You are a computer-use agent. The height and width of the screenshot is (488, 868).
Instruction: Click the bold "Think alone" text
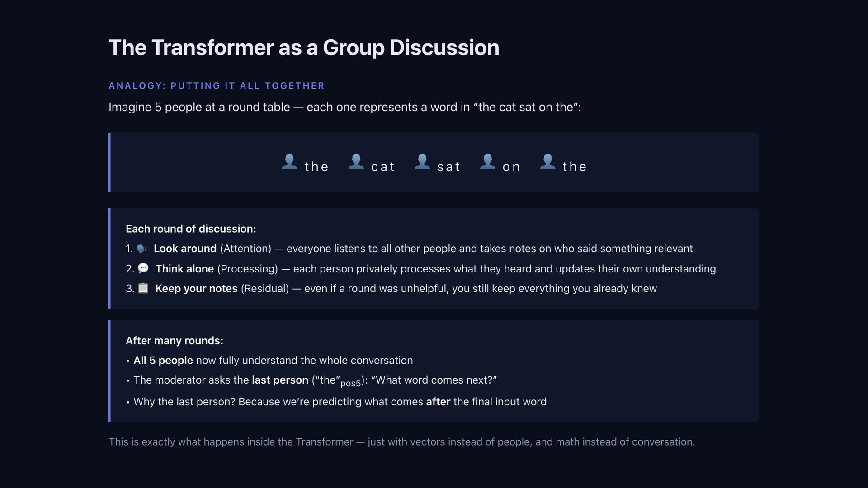pyautogui.click(x=184, y=269)
